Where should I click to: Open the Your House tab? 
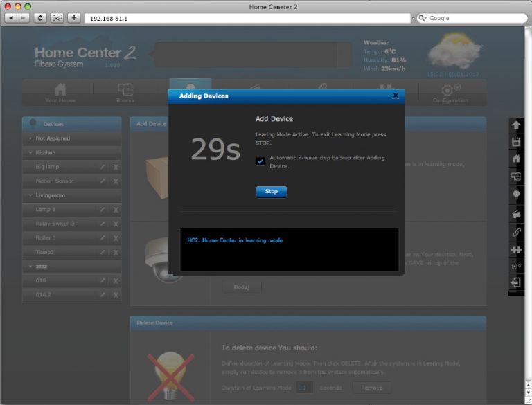pyautogui.click(x=61, y=93)
